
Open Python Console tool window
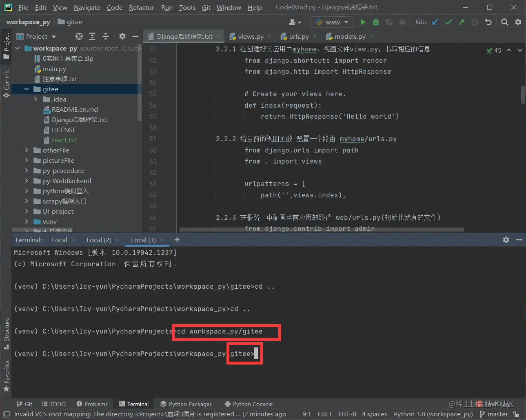tap(249, 404)
